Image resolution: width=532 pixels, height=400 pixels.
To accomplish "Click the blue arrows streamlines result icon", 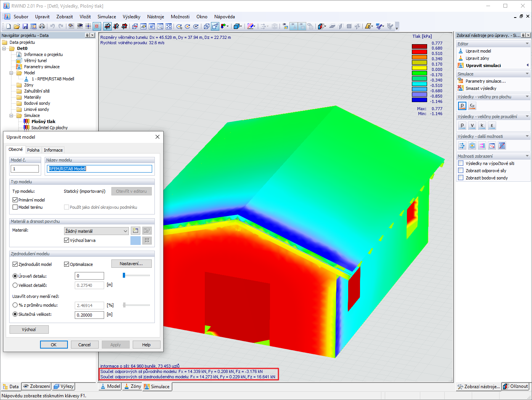I will (462, 146).
